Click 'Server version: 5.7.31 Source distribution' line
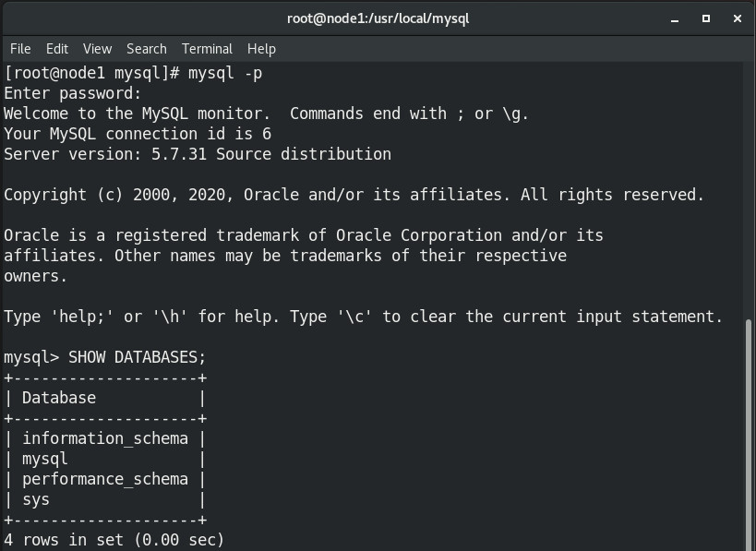The width and height of the screenshot is (756, 551). tap(198, 154)
